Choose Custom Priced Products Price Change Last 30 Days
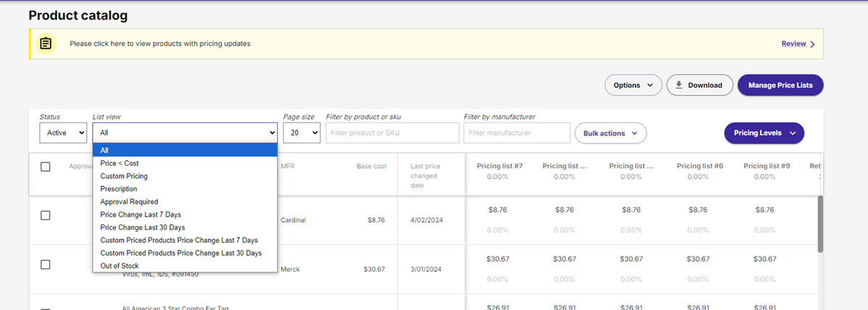The width and height of the screenshot is (868, 310). [x=185, y=253]
